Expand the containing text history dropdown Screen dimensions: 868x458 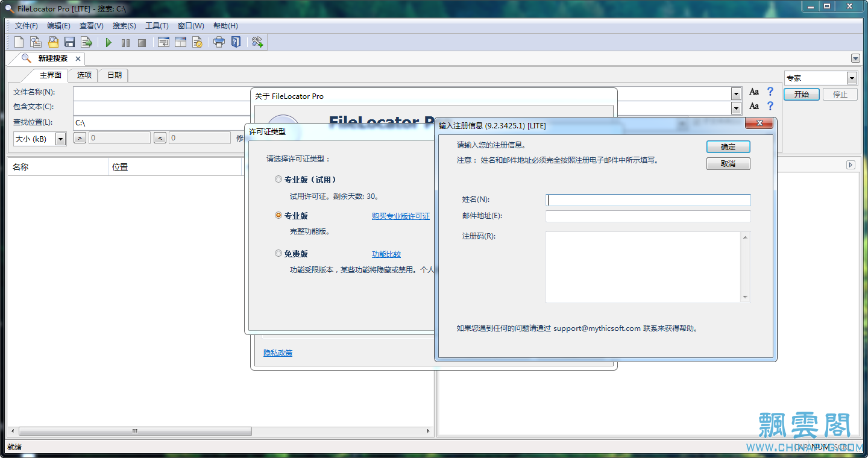736,108
